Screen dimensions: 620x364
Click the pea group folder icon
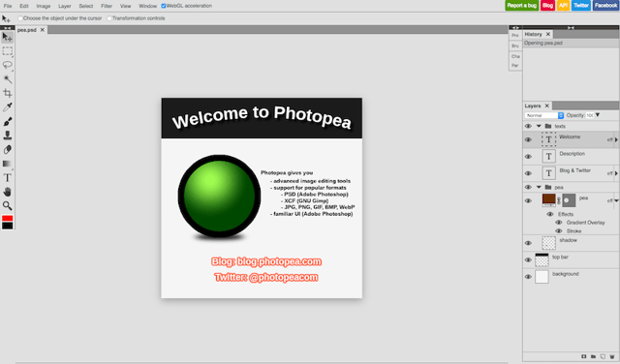click(548, 187)
